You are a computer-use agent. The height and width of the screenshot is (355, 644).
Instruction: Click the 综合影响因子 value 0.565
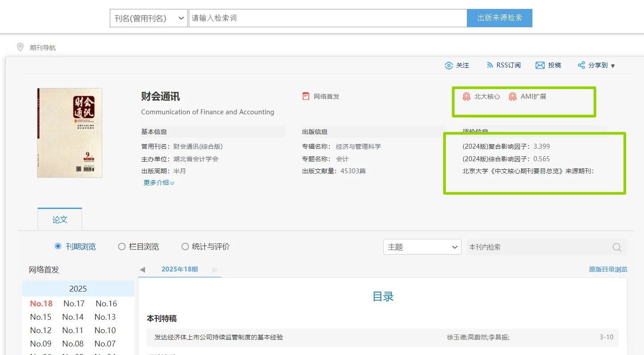(x=542, y=159)
